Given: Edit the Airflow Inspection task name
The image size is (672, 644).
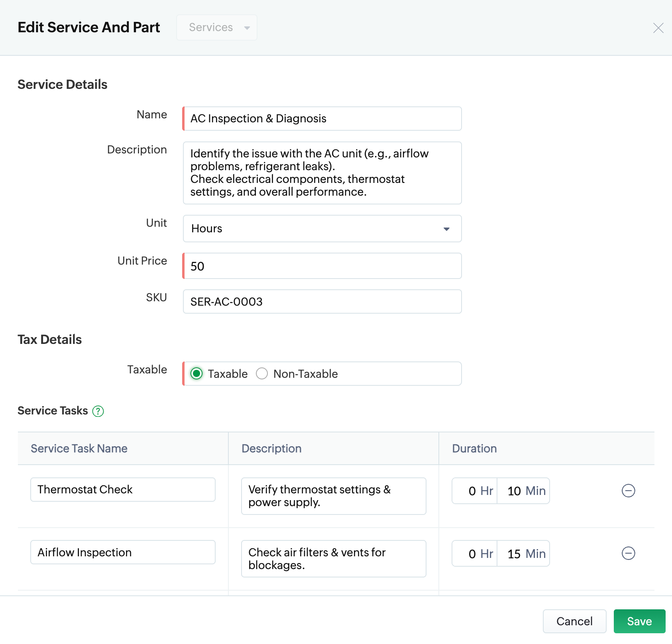Looking at the screenshot, I should click(x=123, y=552).
